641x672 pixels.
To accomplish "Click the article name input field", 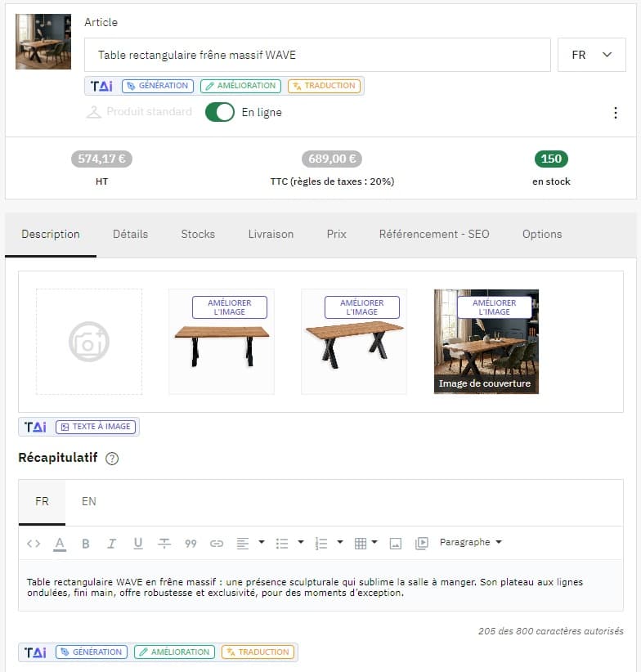I will click(317, 55).
